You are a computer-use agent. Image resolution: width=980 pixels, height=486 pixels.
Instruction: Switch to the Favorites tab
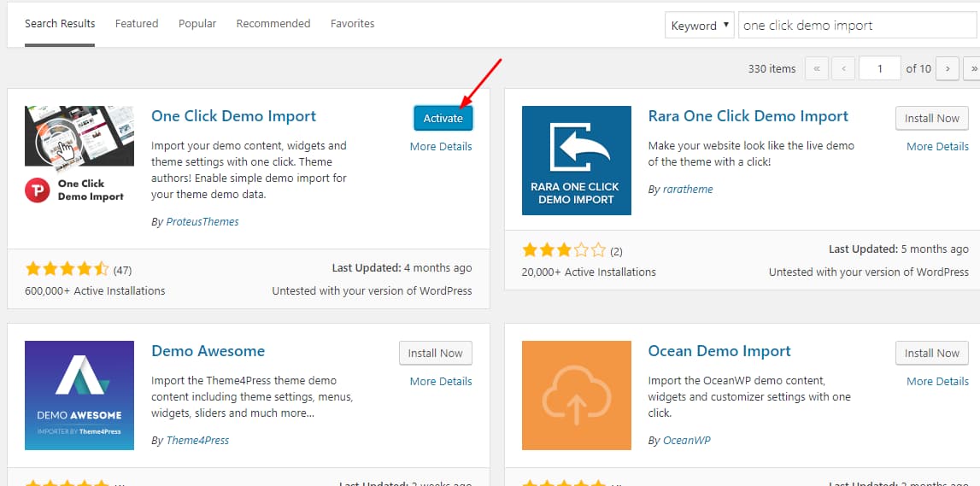click(x=353, y=24)
